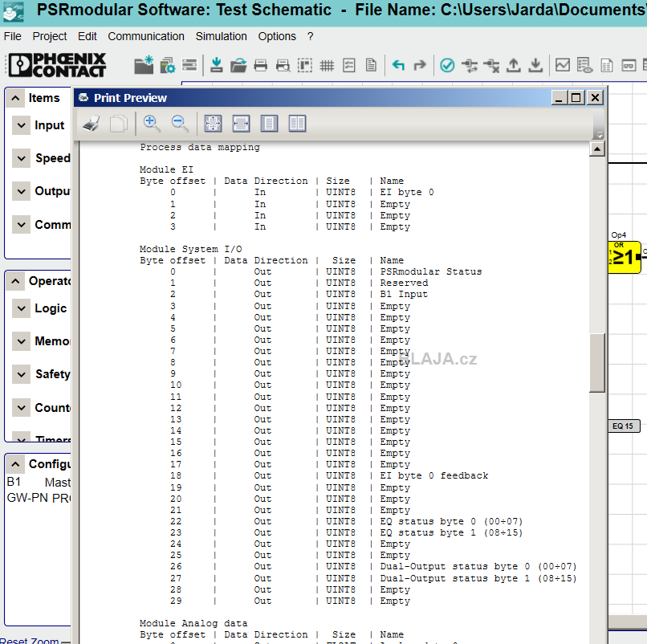The width and height of the screenshot is (647, 644).
Task: Expand the Logic category
Action: (21, 308)
